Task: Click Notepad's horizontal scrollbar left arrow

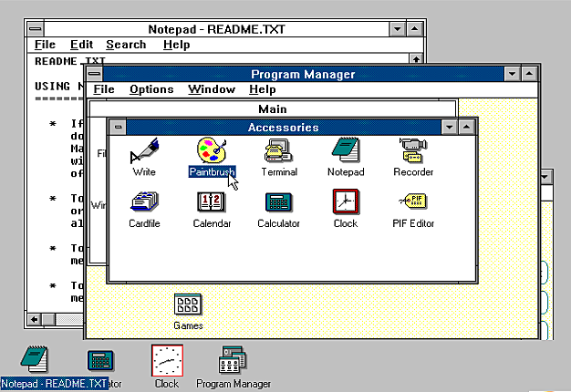Action: tap(35, 320)
